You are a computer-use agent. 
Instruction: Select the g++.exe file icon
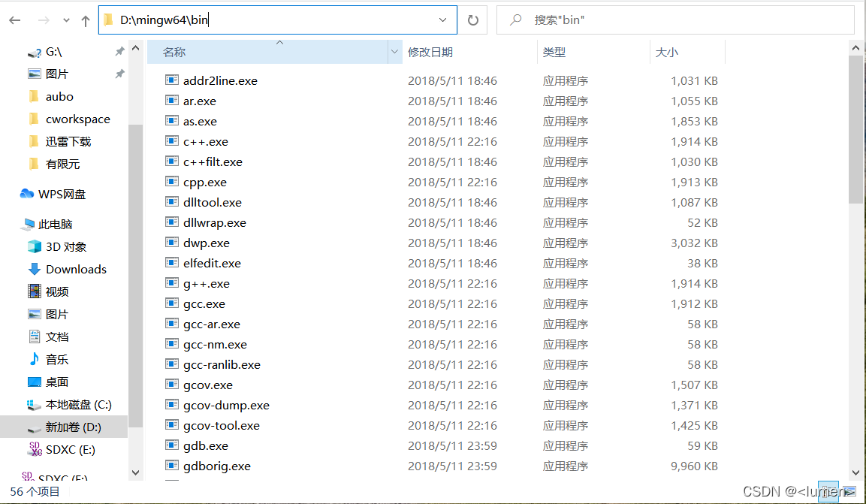172,283
